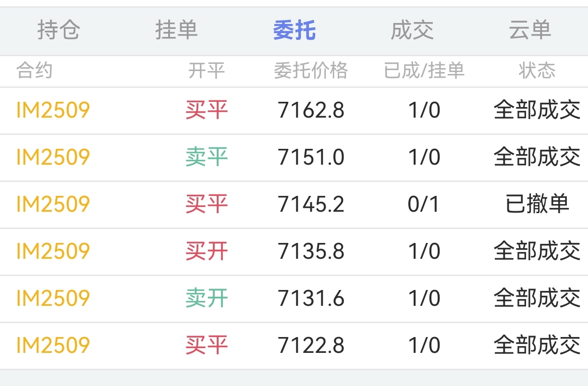Viewport: 588px width, 386px height.
Task: Click 1/0 in the 7151.0 row
Action: [x=424, y=157]
